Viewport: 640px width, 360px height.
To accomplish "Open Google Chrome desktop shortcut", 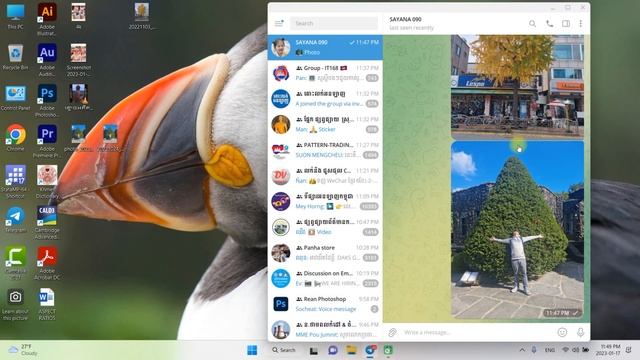I will pos(15,138).
